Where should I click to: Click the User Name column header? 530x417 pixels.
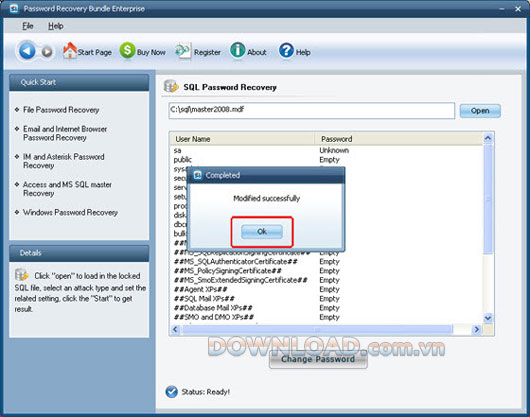click(x=242, y=139)
